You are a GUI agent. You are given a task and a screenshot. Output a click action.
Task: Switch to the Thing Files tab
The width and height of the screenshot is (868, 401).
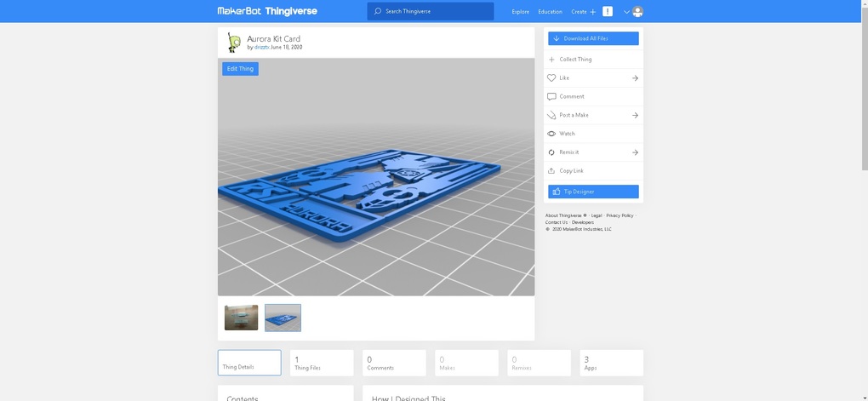pos(321,363)
